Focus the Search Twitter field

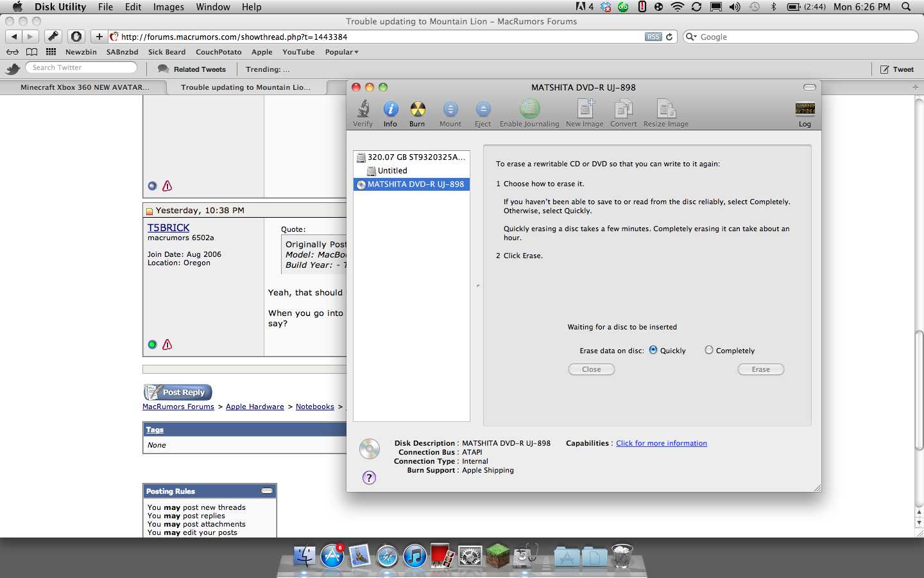[x=81, y=67]
